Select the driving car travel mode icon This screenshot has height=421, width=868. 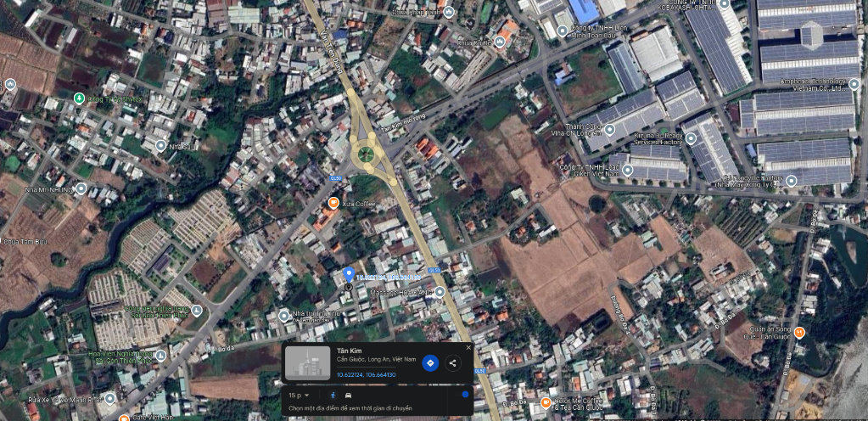tap(349, 395)
